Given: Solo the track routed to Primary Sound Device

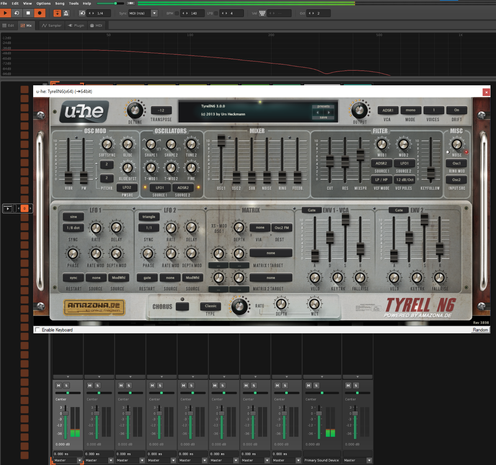Looking at the screenshot, I should (x=316, y=386).
